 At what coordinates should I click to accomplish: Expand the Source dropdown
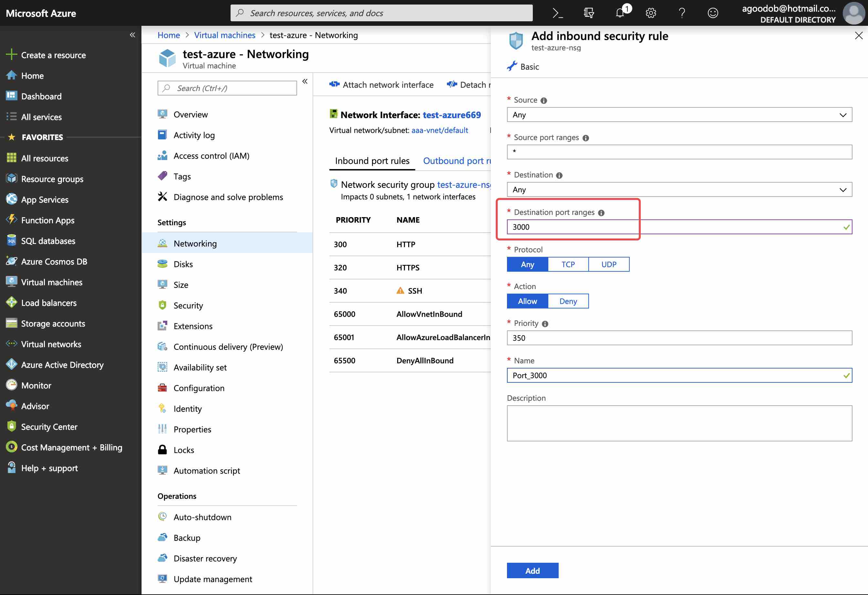coord(679,115)
